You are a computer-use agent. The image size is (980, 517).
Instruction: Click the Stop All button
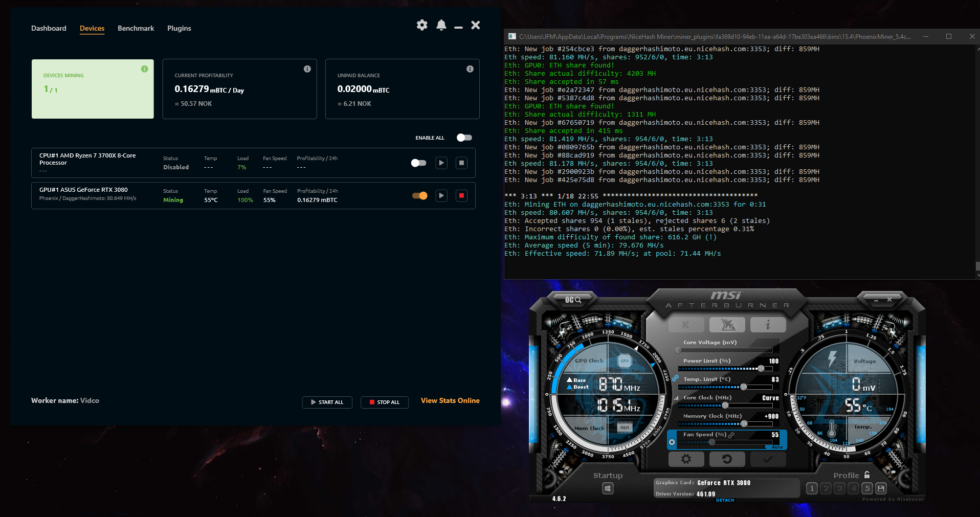click(385, 402)
